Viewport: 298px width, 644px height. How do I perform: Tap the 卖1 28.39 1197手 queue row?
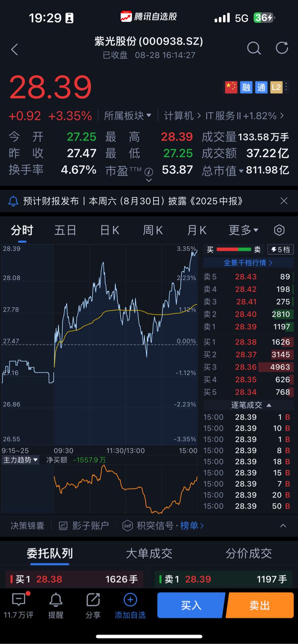coord(224,579)
